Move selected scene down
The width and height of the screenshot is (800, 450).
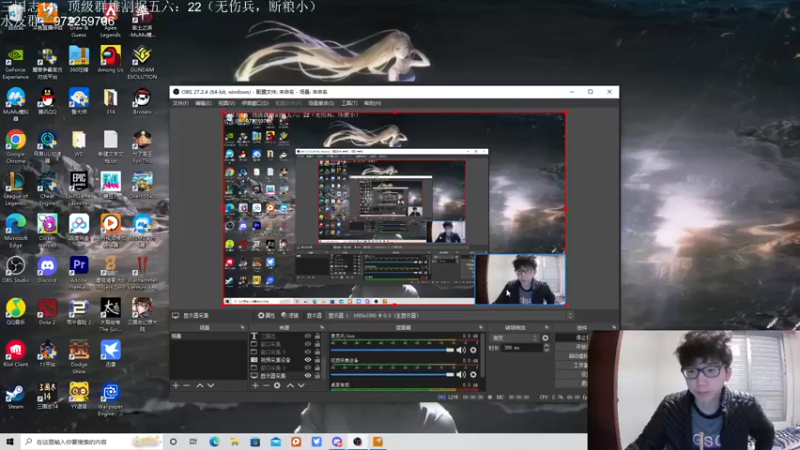pyautogui.click(x=211, y=385)
